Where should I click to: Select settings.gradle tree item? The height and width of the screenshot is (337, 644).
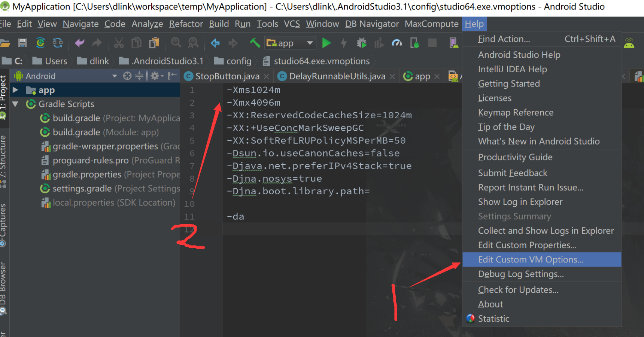(x=110, y=189)
